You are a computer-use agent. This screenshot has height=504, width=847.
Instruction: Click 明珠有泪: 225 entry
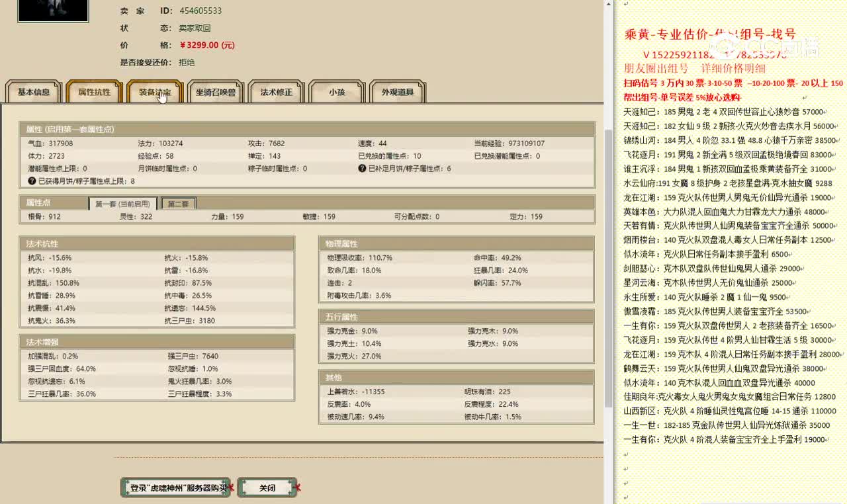pos(487,392)
